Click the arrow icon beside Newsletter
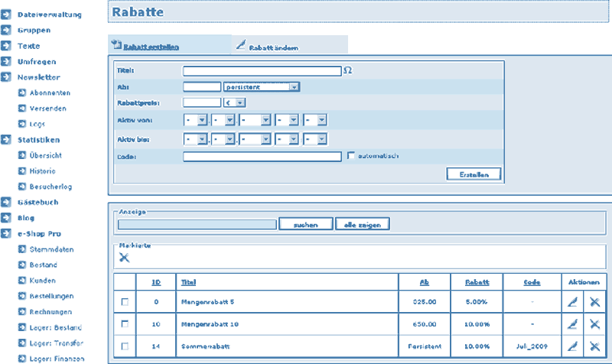The height and width of the screenshot is (364, 612). click(x=6, y=77)
